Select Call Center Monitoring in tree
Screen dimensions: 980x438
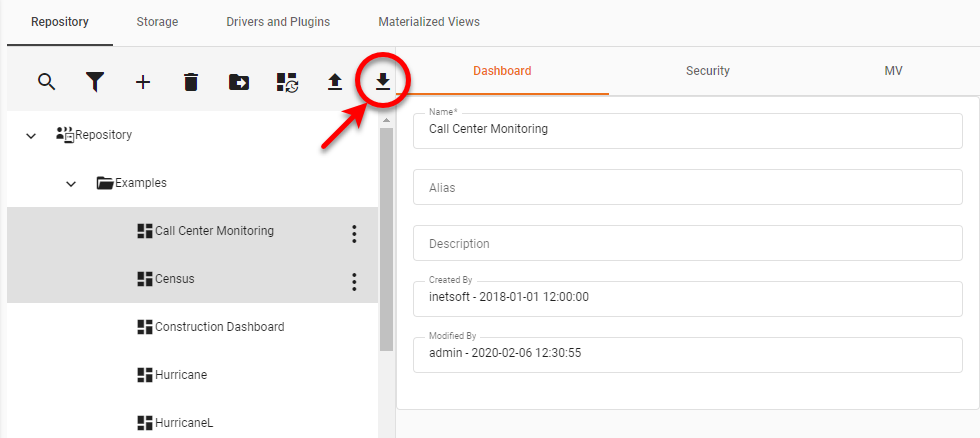coord(214,231)
